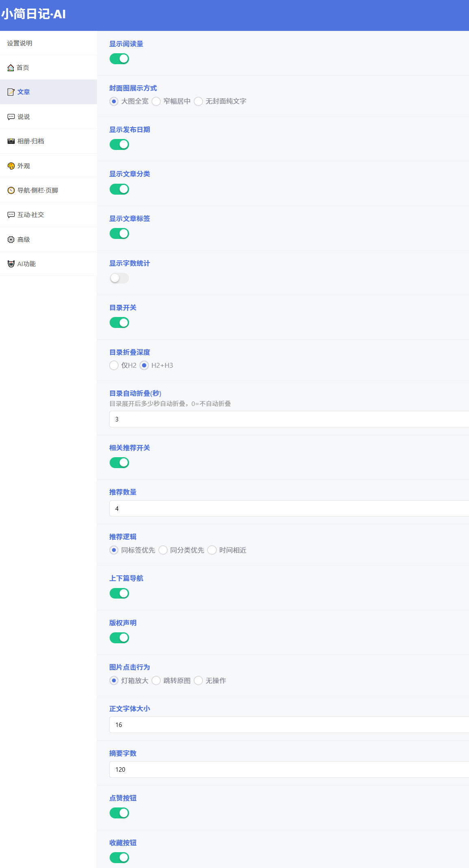Click the gear icon beside 高级
Screen dimensions: 469x868
pyautogui.click(x=11, y=240)
